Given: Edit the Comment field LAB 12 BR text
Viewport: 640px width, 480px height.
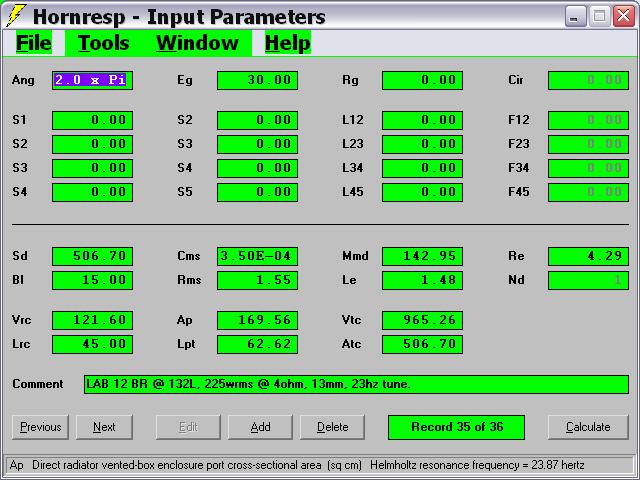Looking at the screenshot, I should (x=356, y=384).
